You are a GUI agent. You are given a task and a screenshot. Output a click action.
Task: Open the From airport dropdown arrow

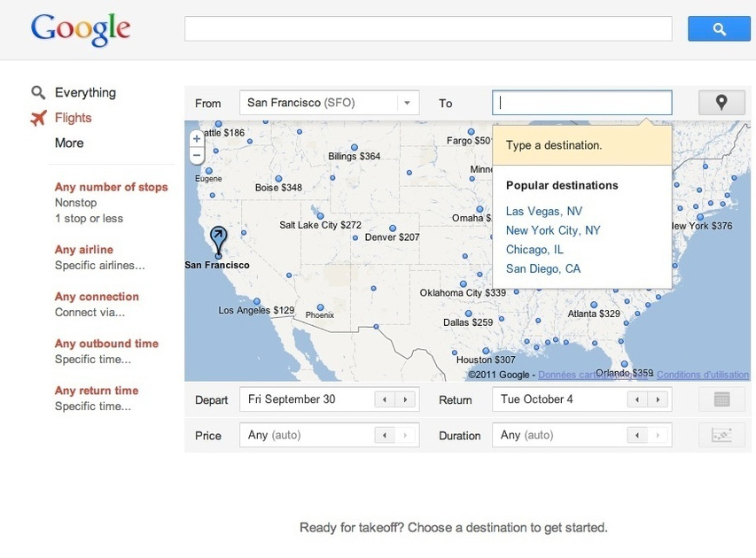(408, 103)
